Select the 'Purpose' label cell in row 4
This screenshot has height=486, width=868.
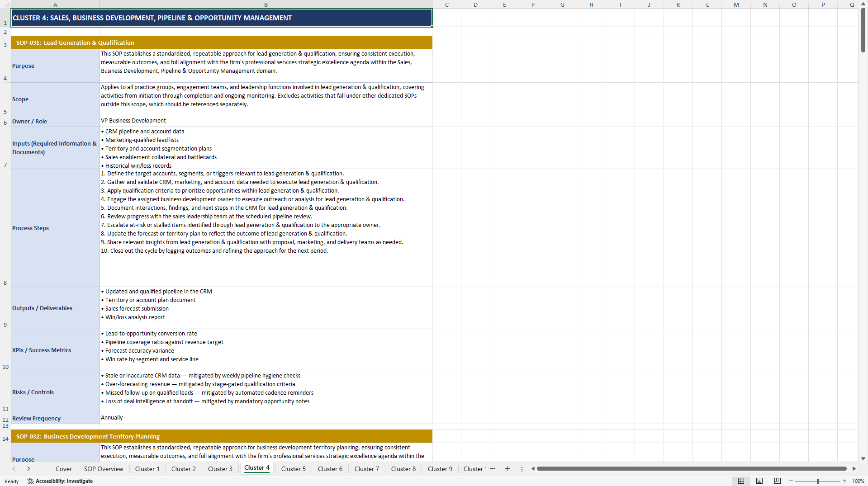click(55, 66)
